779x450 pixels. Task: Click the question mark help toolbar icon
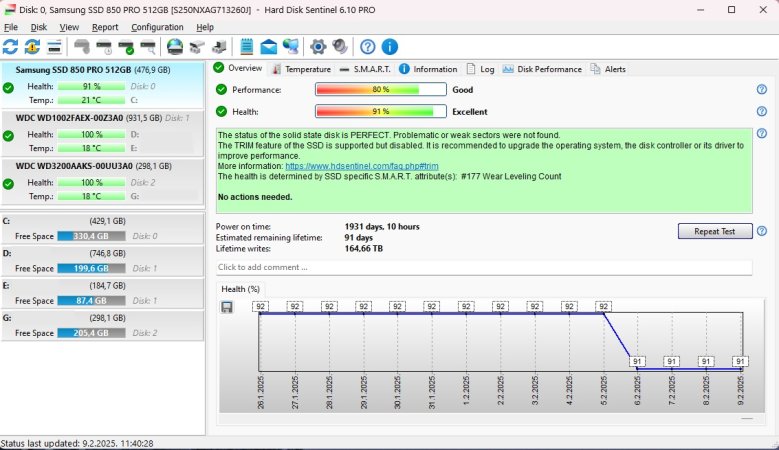368,47
